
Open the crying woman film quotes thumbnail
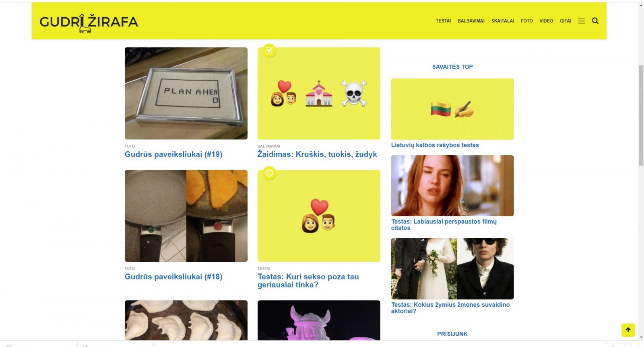click(x=452, y=186)
